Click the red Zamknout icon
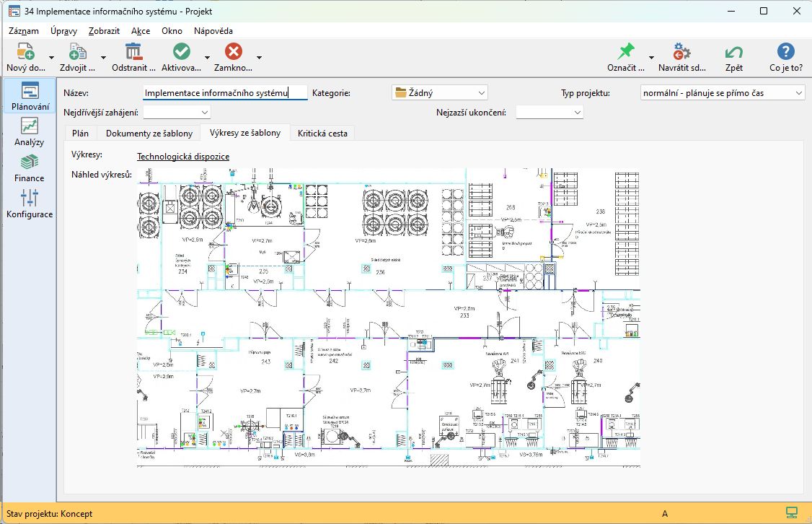 point(233,52)
